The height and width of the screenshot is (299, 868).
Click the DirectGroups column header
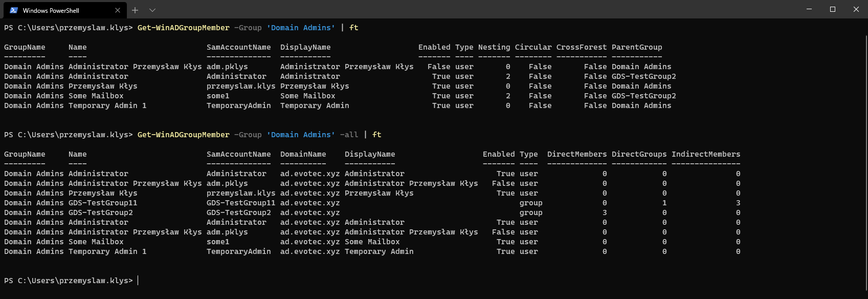click(x=639, y=154)
